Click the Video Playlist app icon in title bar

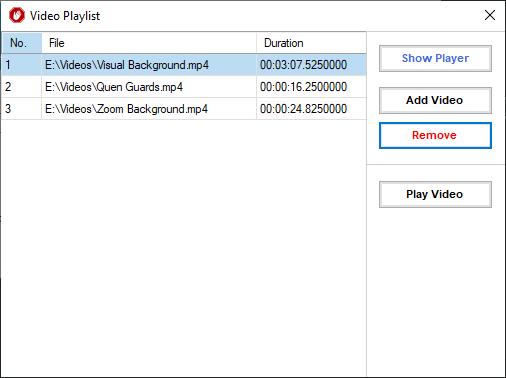[x=17, y=15]
